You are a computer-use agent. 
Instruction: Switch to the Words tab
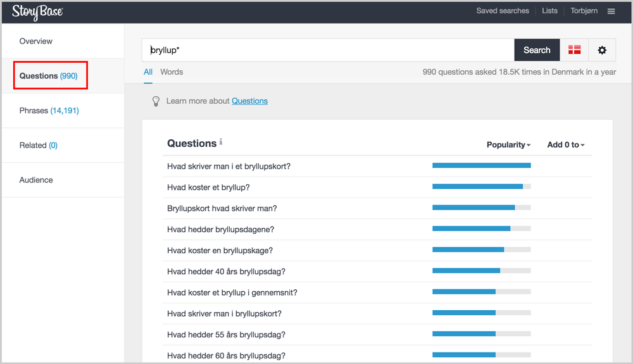[172, 72]
